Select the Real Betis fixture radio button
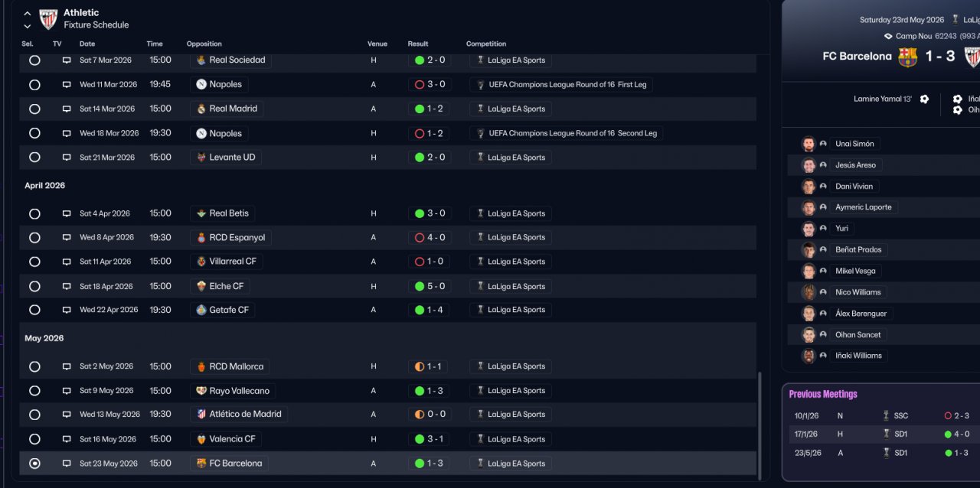This screenshot has height=488, width=980. tap(34, 213)
